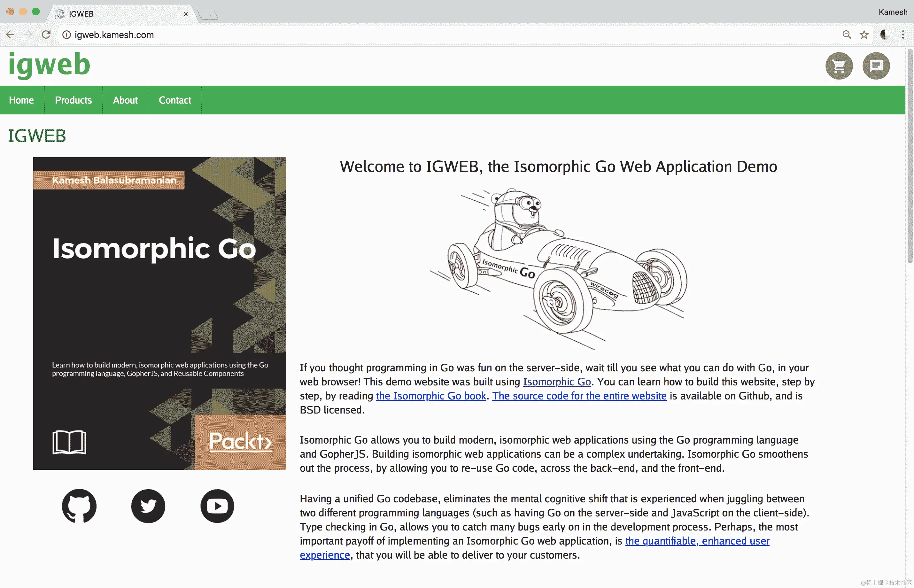Click the Isomorphic Go book cover image
The width and height of the screenshot is (914, 588).
click(x=159, y=313)
